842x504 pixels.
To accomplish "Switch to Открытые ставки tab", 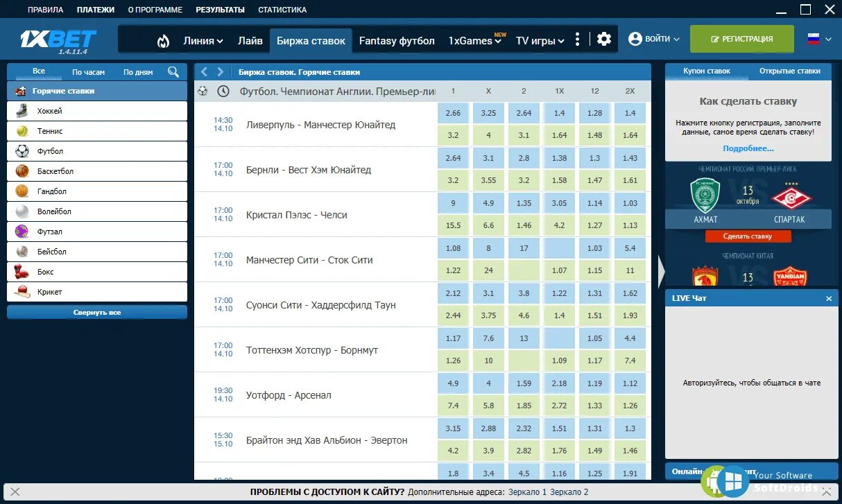I will pos(790,71).
